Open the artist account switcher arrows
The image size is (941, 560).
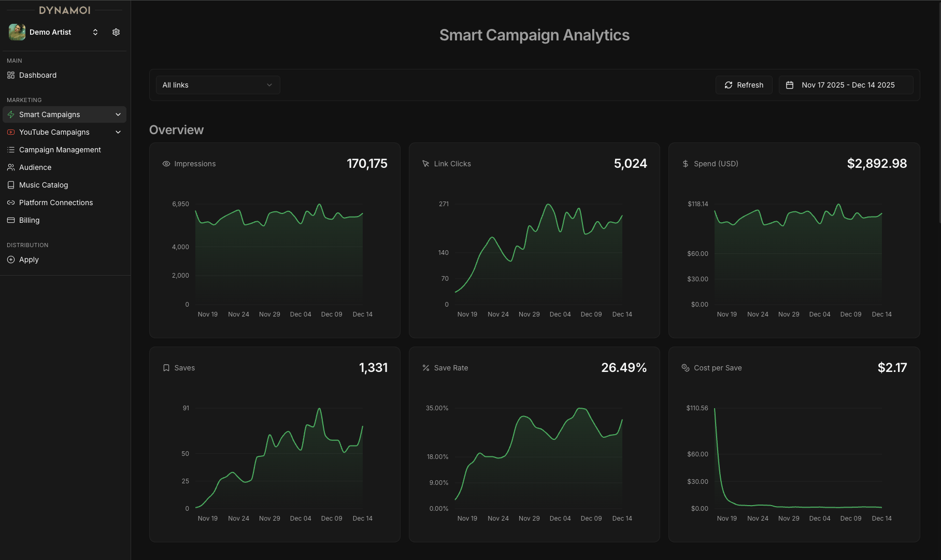tap(95, 32)
